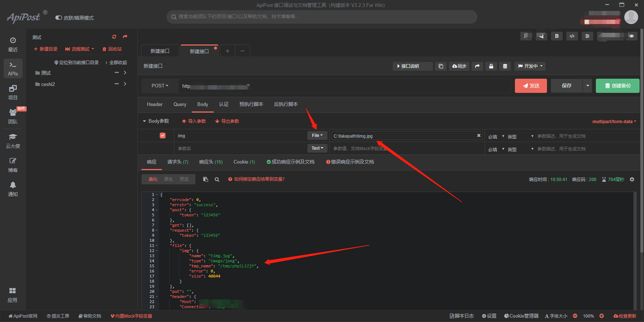Image resolution: width=644 pixels, height=322 pixels.
Task: Open the Text type dropdown in empty row
Action: pyautogui.click(x=317, y=148)
